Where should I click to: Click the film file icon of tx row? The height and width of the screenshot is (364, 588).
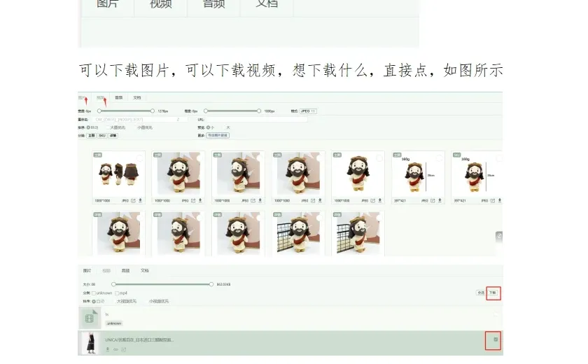[x=90, y=318]
